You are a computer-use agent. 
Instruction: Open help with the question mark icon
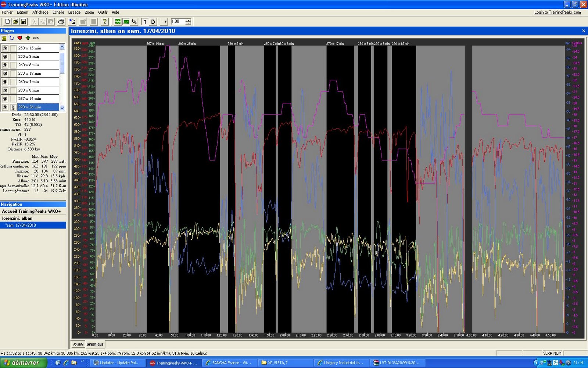tap(104, 22)
